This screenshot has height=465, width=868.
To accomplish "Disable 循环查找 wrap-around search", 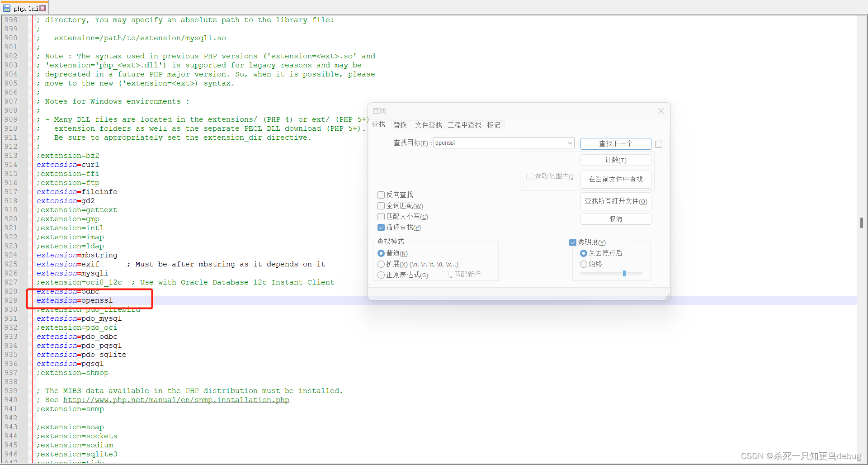I will click(381, 228).
